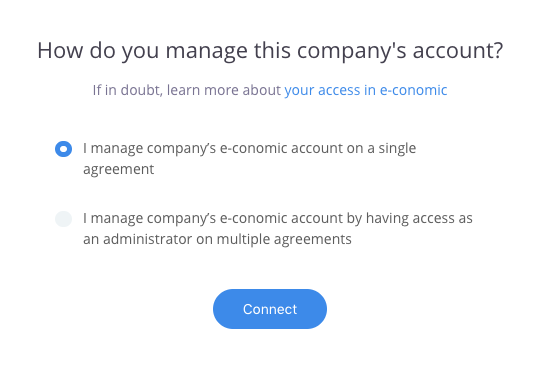Image resolution: width=542 pixels, height=366 pixels.
Task: Choose the blue filled radio option
Action: [64, 149]
